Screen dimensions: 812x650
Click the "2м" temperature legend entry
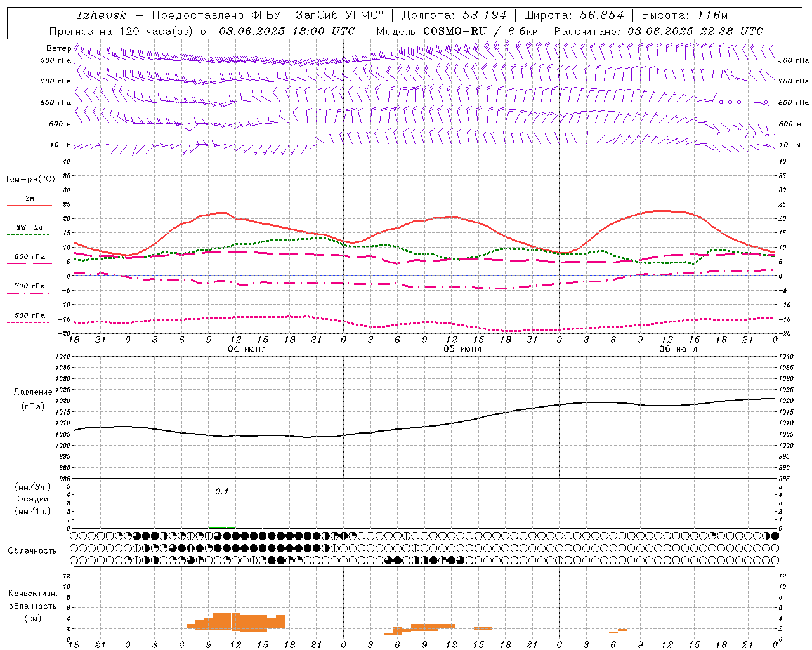click(x=30, y=198)
